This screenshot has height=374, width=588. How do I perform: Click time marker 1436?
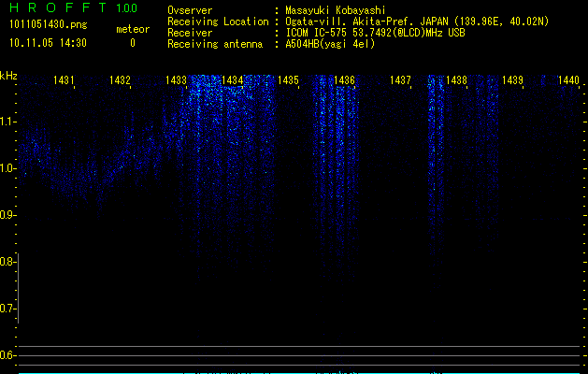tap(344, 79)
